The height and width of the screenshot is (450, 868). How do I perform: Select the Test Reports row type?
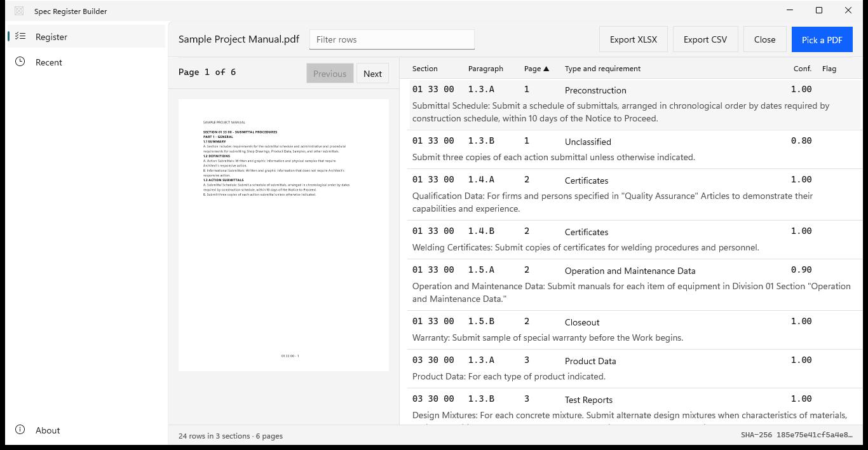point(588,400)
